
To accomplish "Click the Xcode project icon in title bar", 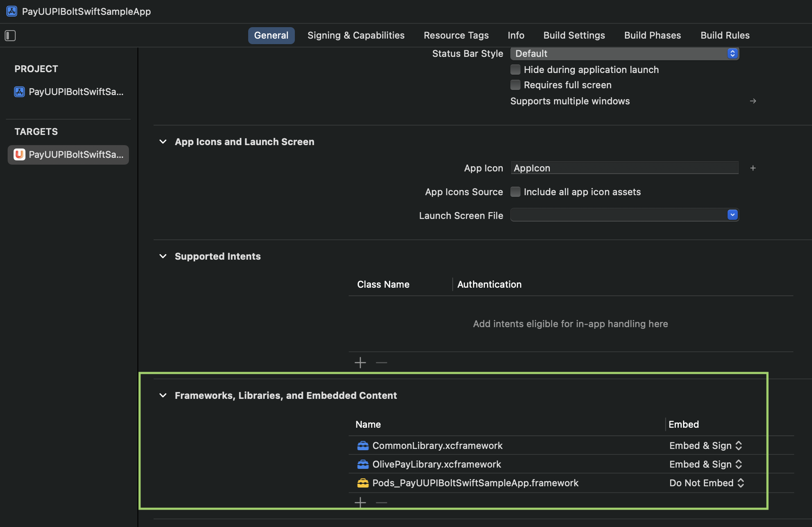I will point(11,11).
